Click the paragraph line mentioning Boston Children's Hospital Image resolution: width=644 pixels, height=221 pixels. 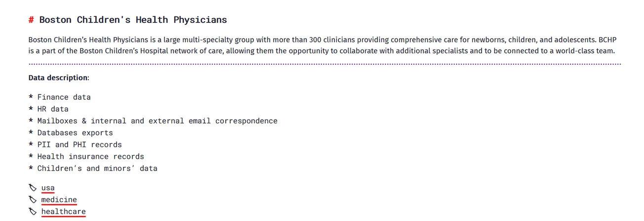click(x=322, y=51)
